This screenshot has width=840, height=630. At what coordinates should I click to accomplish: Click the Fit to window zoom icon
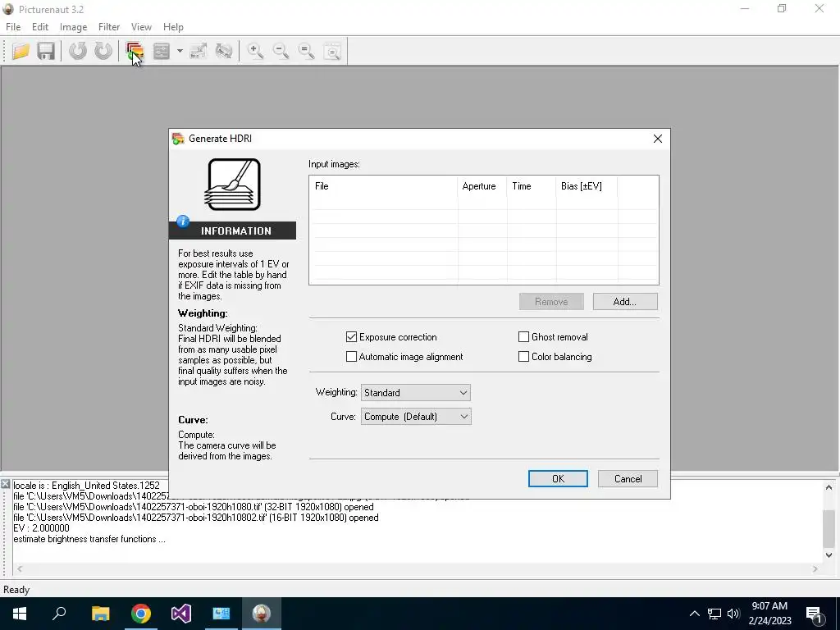[x=332, y=51]
